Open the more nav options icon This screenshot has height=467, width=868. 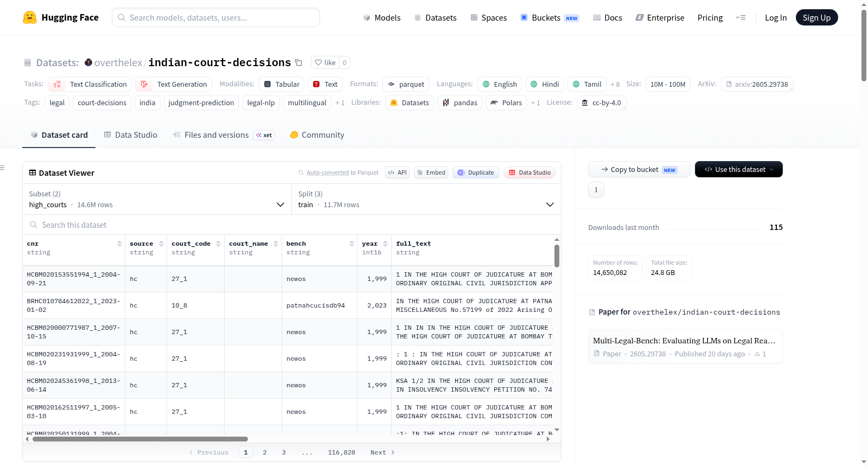click(x=741, y=17)
